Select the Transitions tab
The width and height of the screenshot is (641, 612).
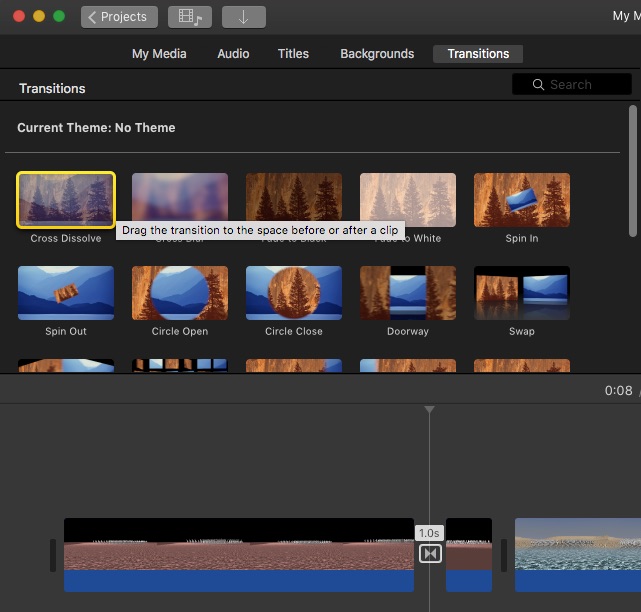(x=478, y=54)
